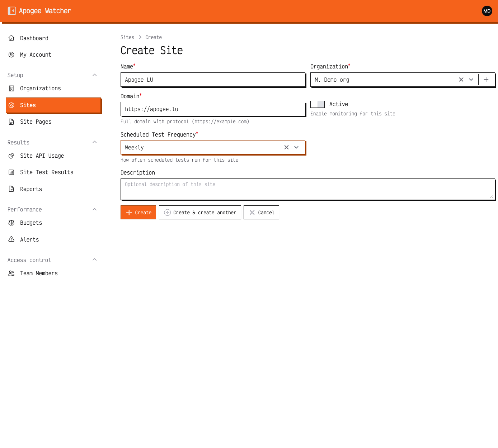Open Alerts from the sidebar
Viewport: 498px width, 448px height.
pos(53,239)
